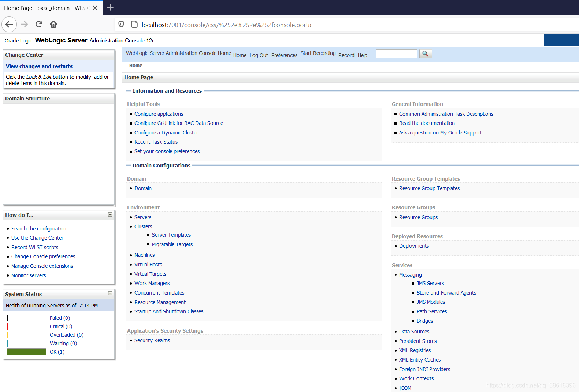This screenshot has height=392, width=579.
Task: Open the Messaging services link
Action: point(411,275)
